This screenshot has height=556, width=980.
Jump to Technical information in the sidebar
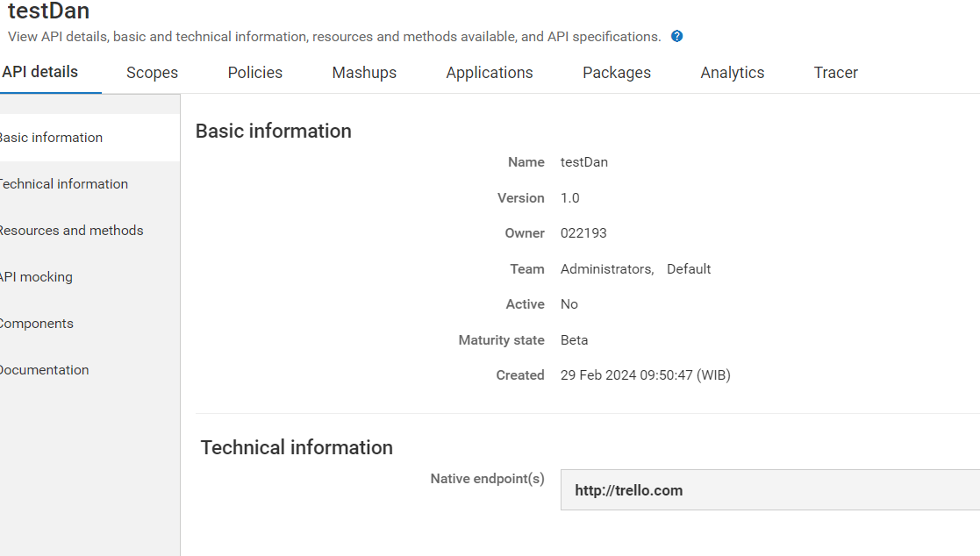(x=63, y=184)
